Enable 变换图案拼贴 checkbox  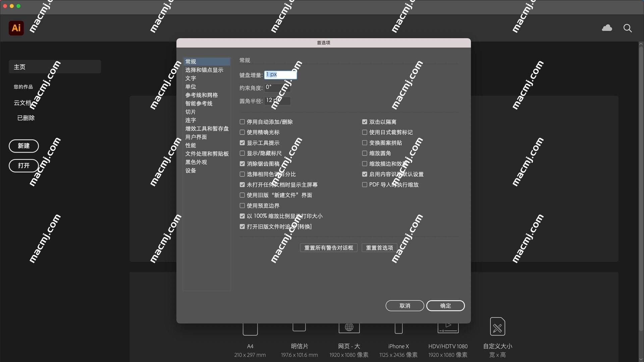point(365,143)
